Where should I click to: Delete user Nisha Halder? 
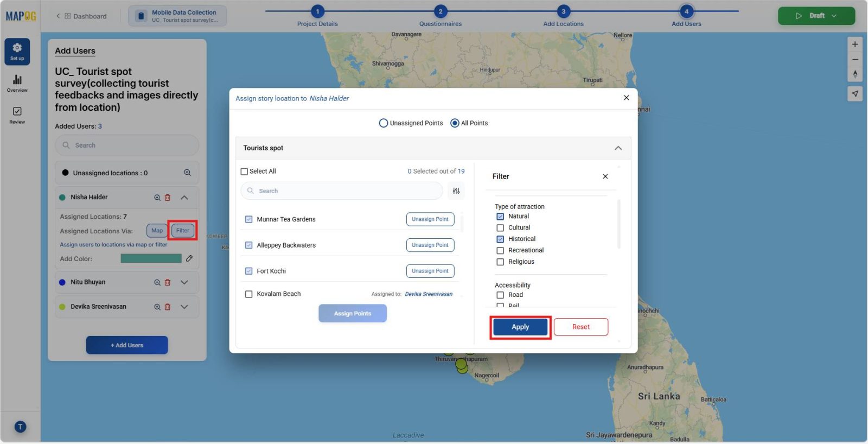click(x=168, y=198)
